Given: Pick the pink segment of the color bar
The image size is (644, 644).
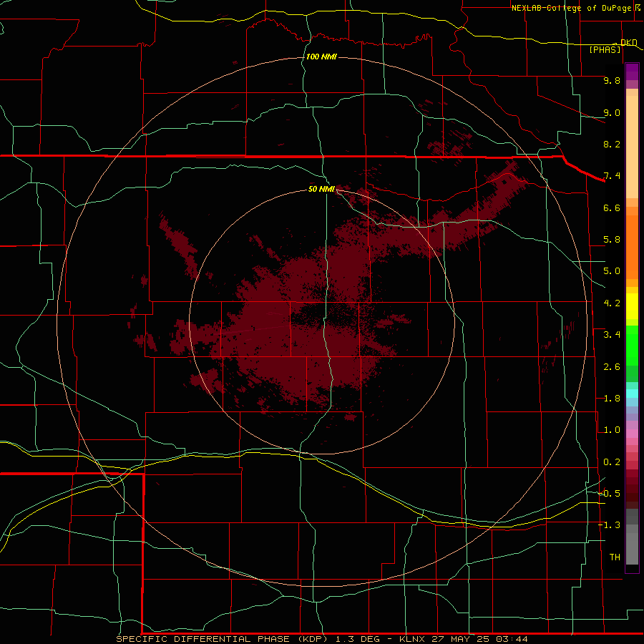Looking at the screenshot, I should pyautogui.click(x=632, y=434).
